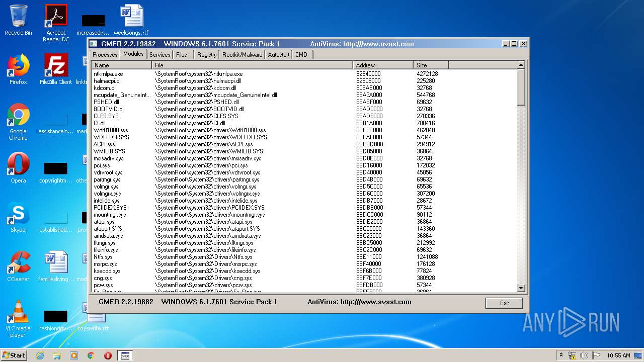Image resolution: width=644 pixels, height=362 pixels.
Task: Open Windows Explorer from taskbar
Action: (57, 355)
